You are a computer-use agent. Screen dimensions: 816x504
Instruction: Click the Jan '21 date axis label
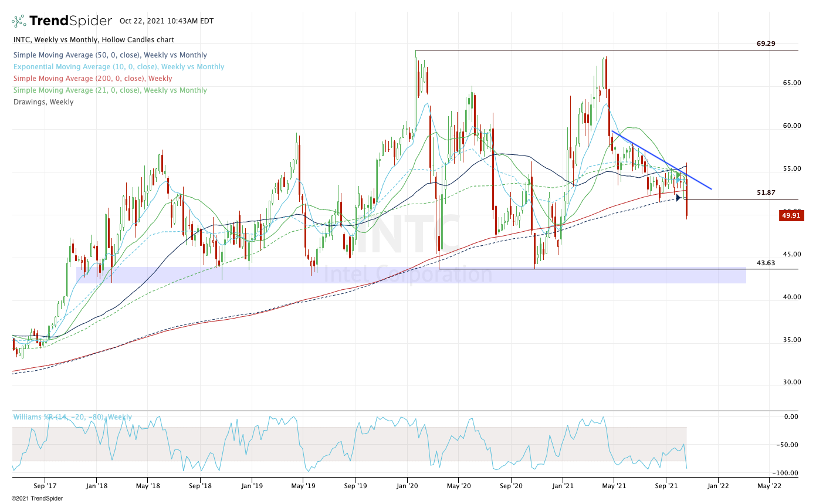563,486
